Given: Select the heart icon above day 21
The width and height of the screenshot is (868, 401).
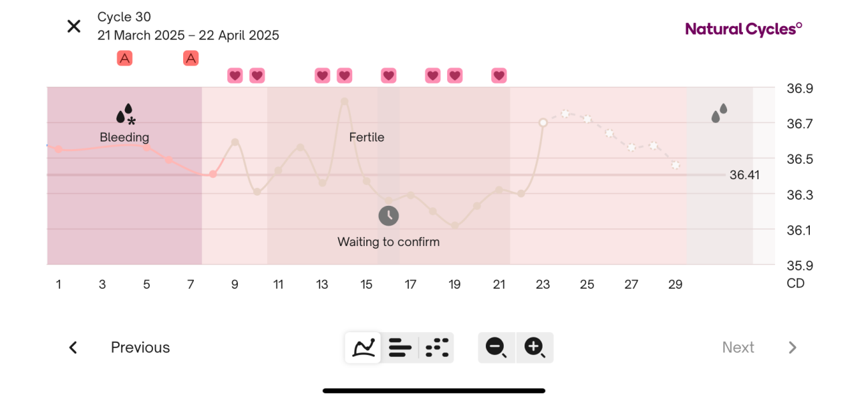Looking at the screenshot, I should coord(498,76).
